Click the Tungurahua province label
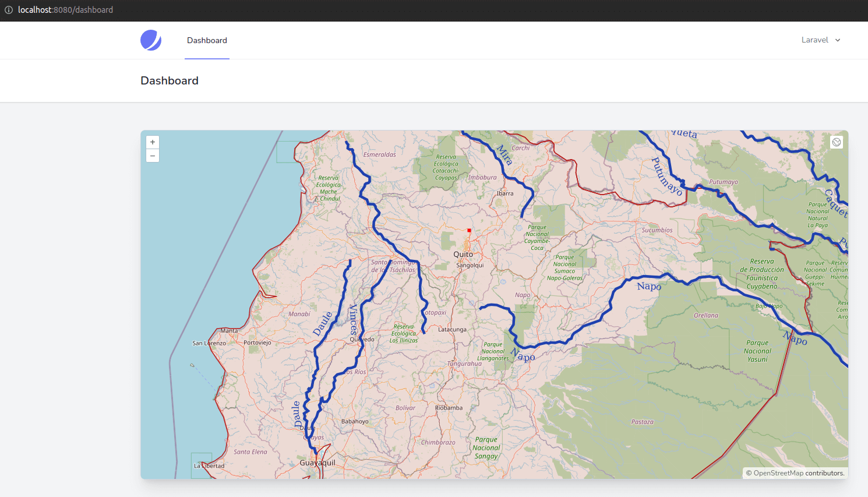Image resolution: width=868 pixels, height=497 pixels. (x=464, y=364)
